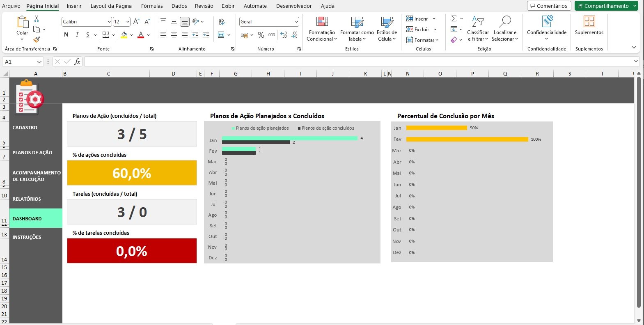
Task: Open the font size dropdown
Action: 128,22
